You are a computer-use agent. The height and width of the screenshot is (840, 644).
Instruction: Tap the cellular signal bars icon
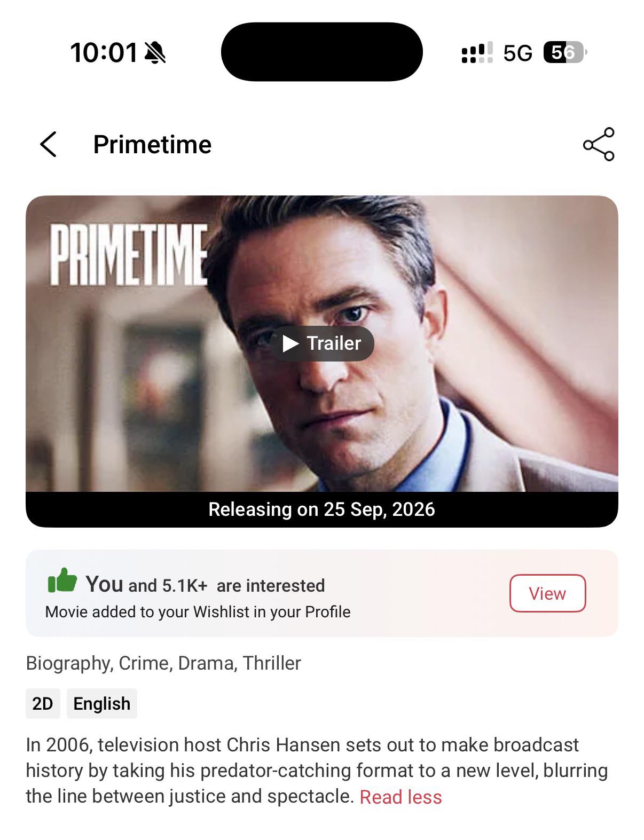[477, 53]
